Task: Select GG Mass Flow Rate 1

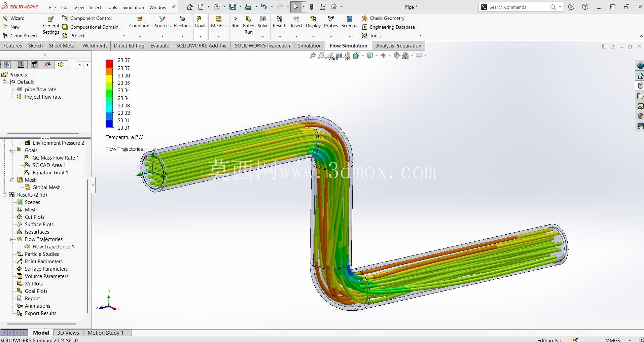Action: coord(56,158)
